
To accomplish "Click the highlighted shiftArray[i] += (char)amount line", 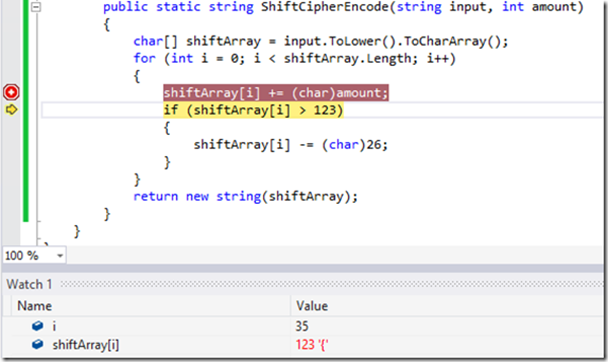I will coord(276,93).
